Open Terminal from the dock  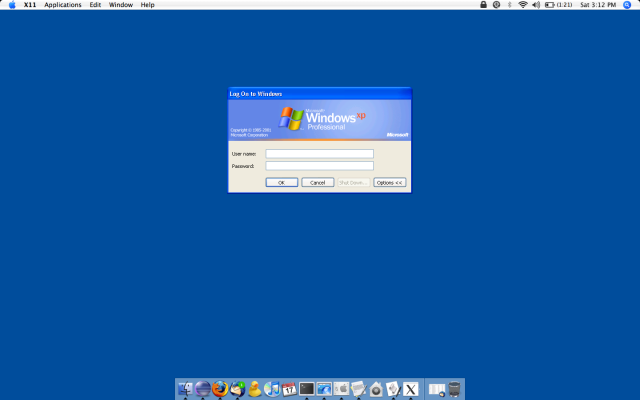click(307, 389)
